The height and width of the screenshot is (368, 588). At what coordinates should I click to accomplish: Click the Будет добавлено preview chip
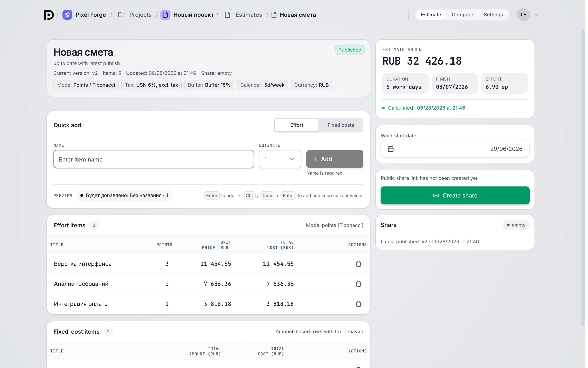coord(124,195)
